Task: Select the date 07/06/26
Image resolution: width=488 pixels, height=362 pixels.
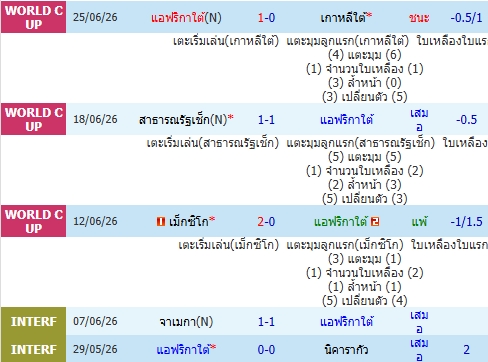Action: coord(95,321)
